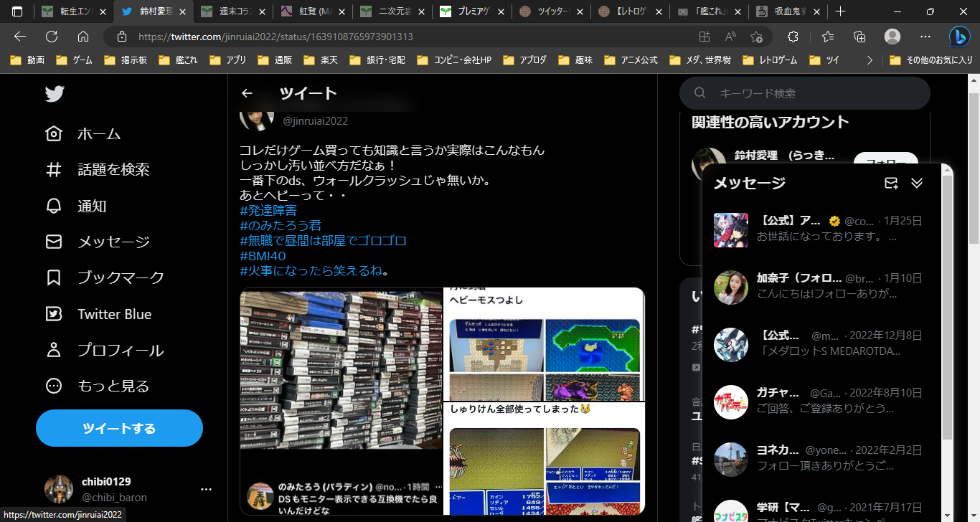
Task: Switch to the 二次元 tab
Action: pos(392,11)
